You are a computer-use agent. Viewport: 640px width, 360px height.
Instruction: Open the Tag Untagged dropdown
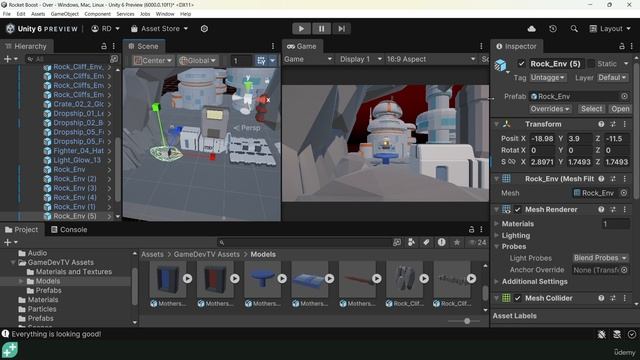tap(548, 78)
